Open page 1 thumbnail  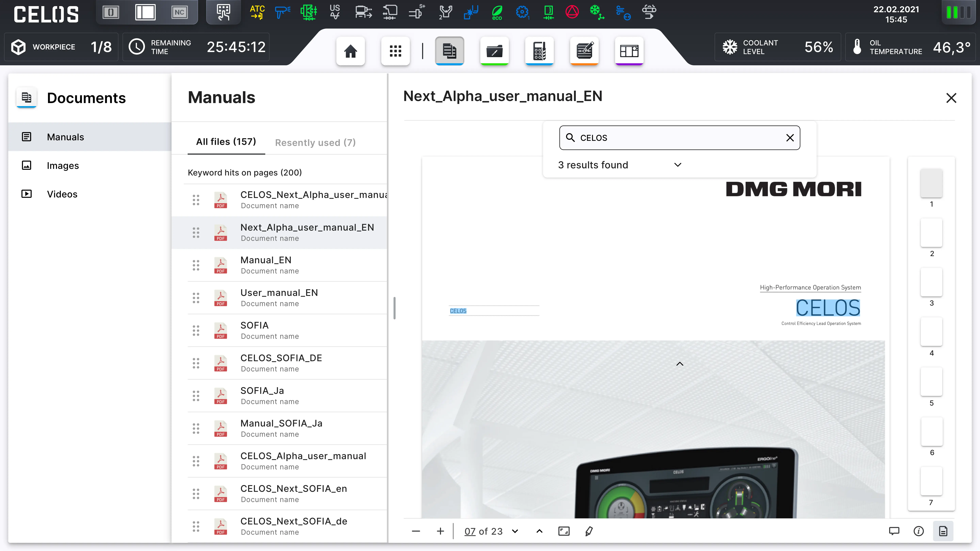[x=931, y=183]
